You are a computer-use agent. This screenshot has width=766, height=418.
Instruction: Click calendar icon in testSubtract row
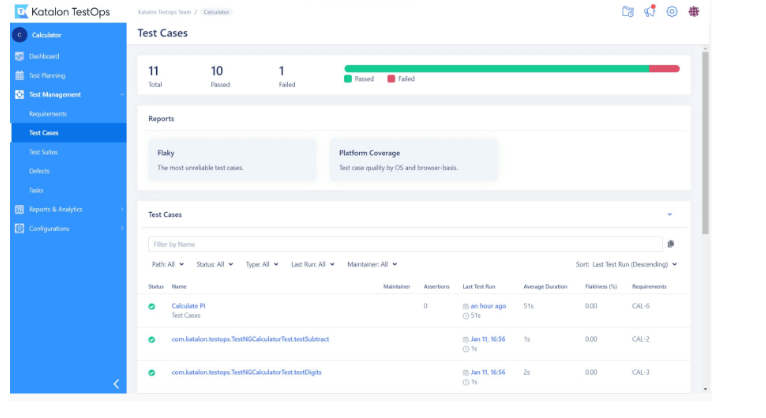(x=466, y=339)
